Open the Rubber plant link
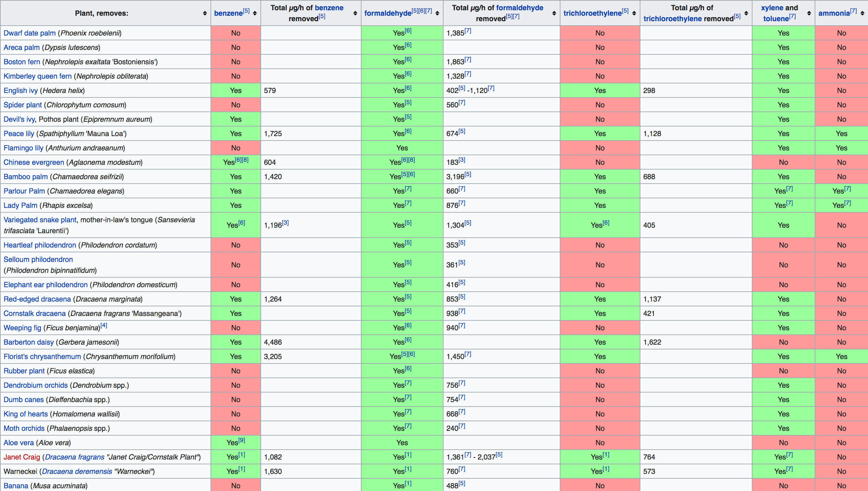 pyautogui.click(x=24, y=371)
